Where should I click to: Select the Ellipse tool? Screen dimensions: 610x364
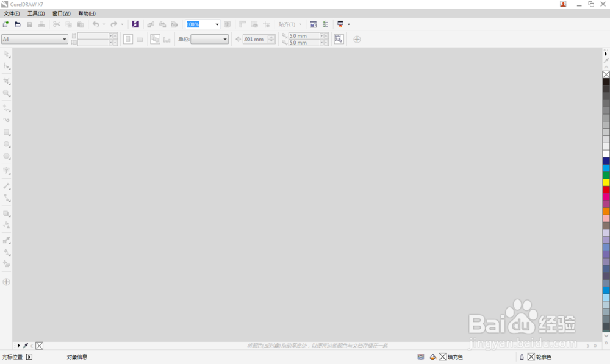[x=7, y=145]
